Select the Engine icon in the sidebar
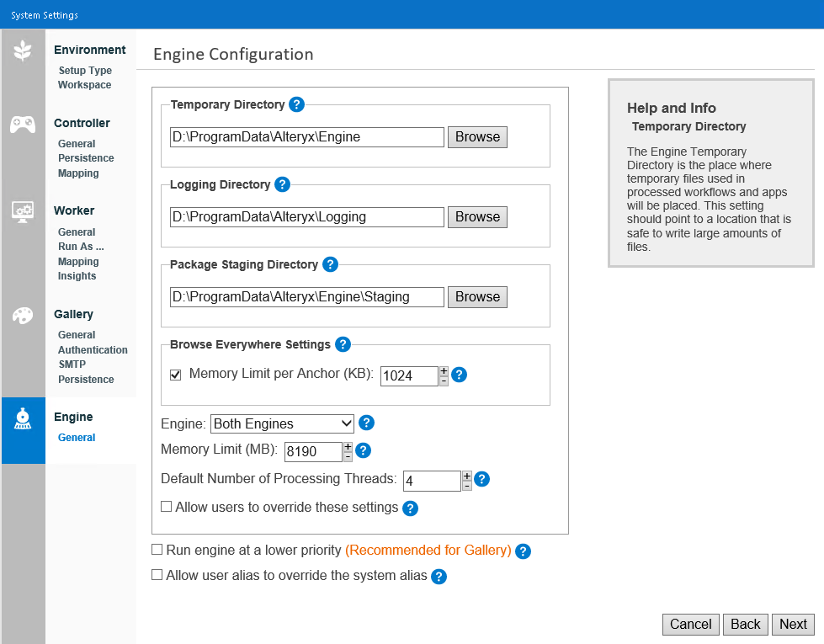This screenshot has width=824, height=644. pos(23,418)
